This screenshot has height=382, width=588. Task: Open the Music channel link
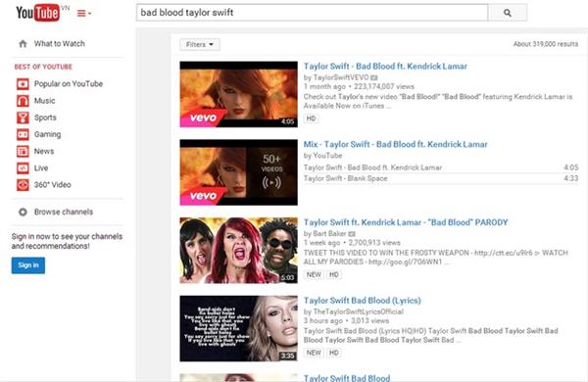(x=45, y=101)
